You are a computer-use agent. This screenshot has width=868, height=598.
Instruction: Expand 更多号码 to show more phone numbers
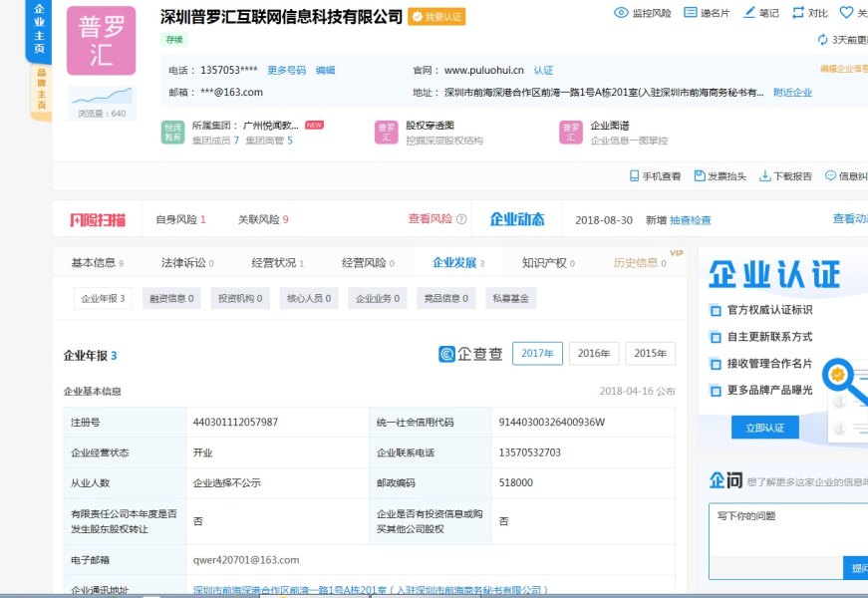[286, 71]
